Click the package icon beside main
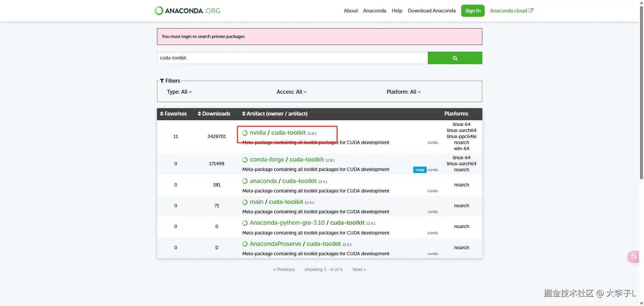Screen dimensions: 644x306 pos(245,202)
